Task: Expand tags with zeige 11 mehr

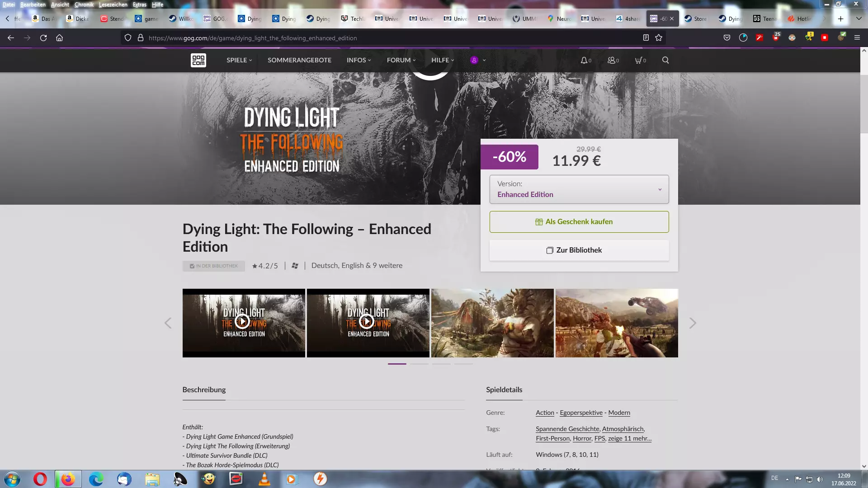Action: (629, 438)
